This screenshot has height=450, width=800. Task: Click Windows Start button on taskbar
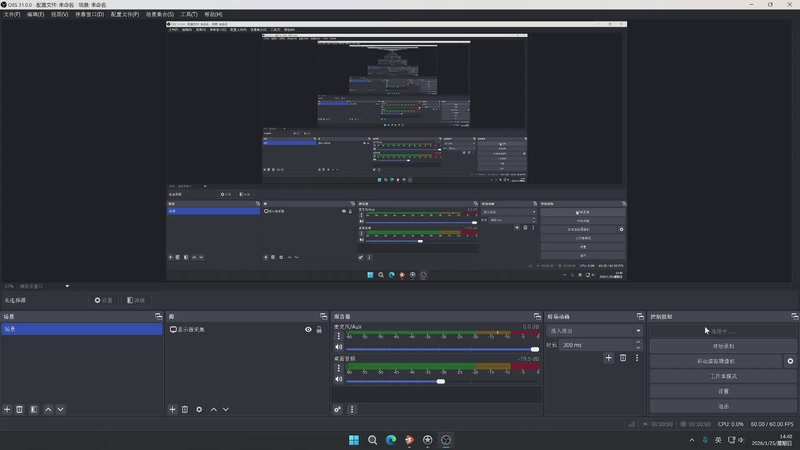coord(354,440)
